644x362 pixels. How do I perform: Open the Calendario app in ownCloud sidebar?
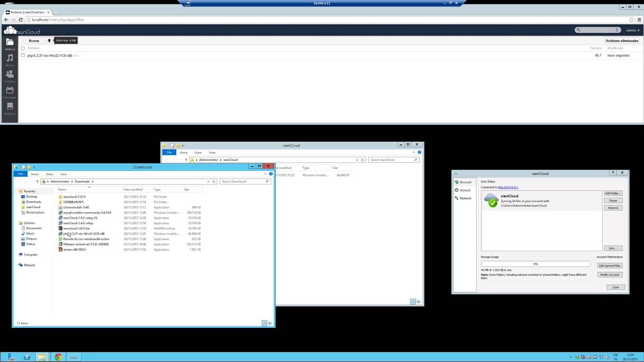point(10,93)
